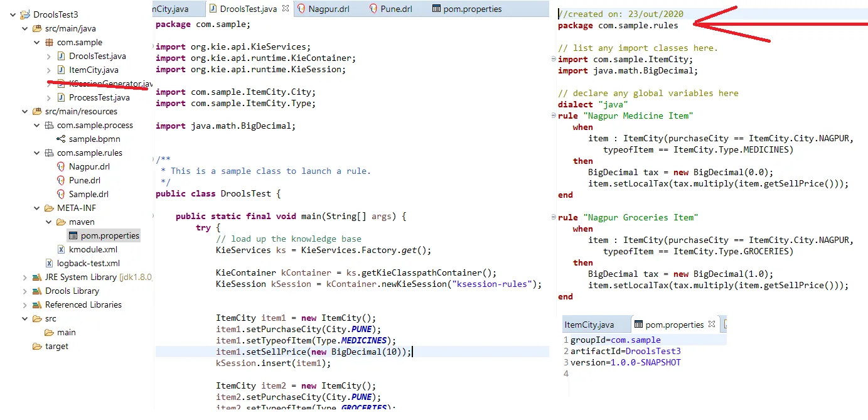Click the ItemCity.java file icon in tree
This screenshot has height=420, width=868.
click(61, 70)
